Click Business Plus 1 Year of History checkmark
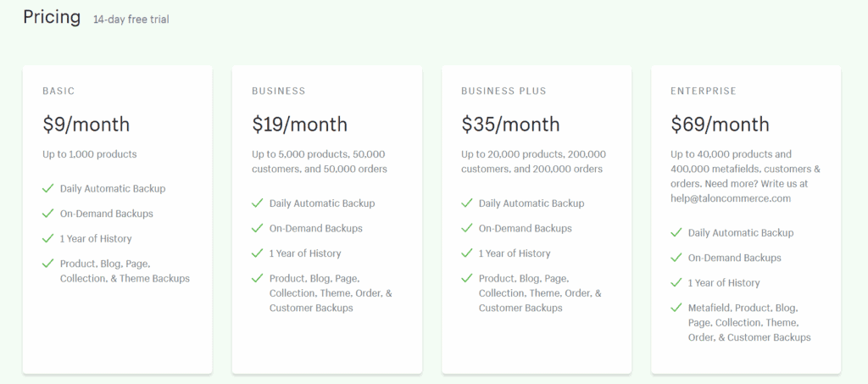 467,253
